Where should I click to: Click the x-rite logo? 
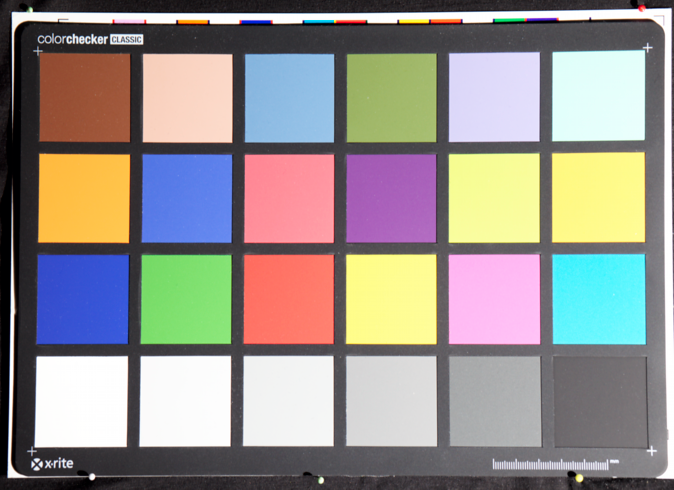click(x=52, y=463)
